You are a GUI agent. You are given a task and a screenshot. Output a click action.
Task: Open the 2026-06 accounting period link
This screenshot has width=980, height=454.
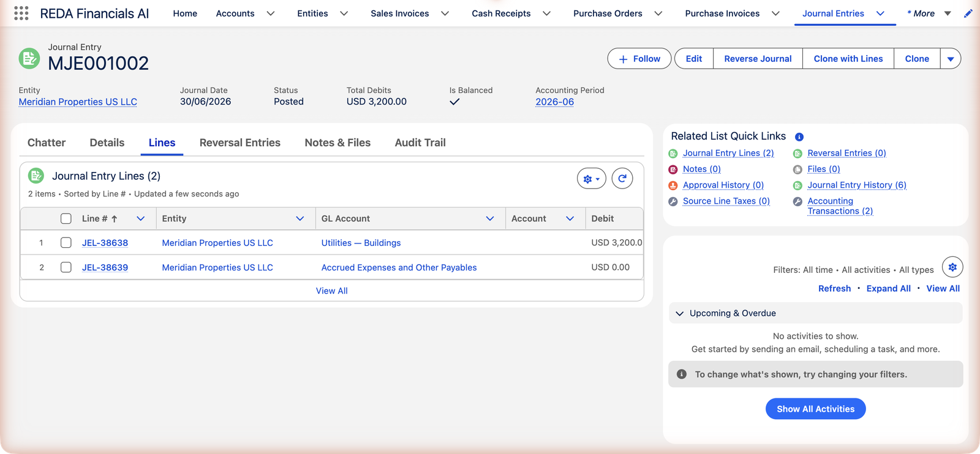[554, 102]
